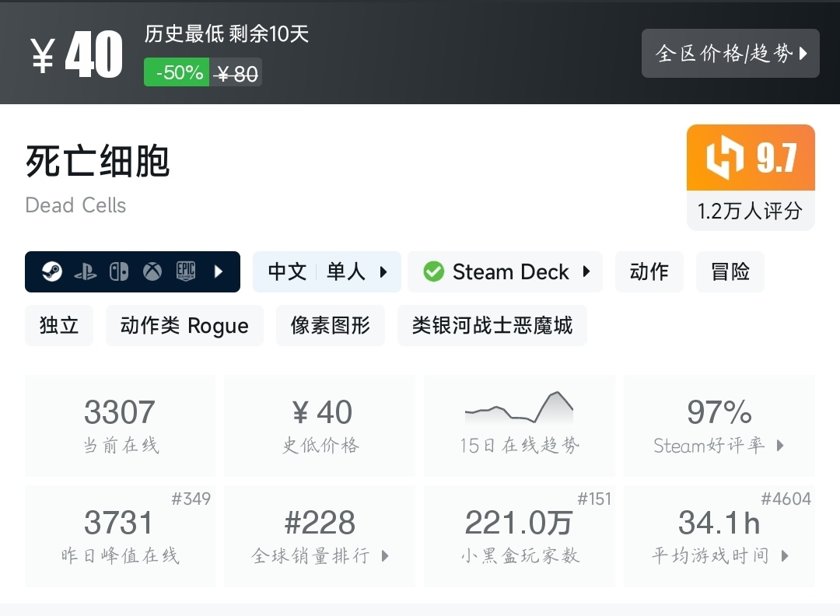View 平均游戏时间 details
Screen dimensions: 840x616
719,536
